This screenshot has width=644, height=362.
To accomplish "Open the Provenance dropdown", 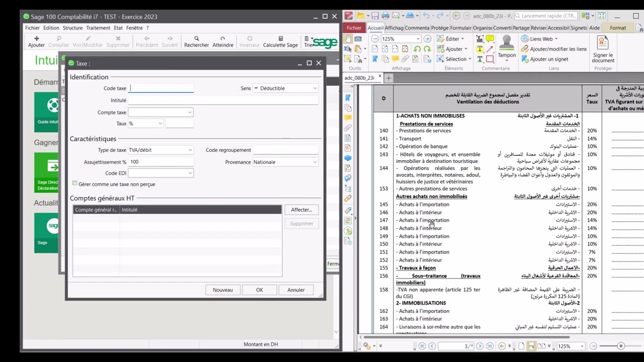I will pyautogui.click(x=286, y=162).
